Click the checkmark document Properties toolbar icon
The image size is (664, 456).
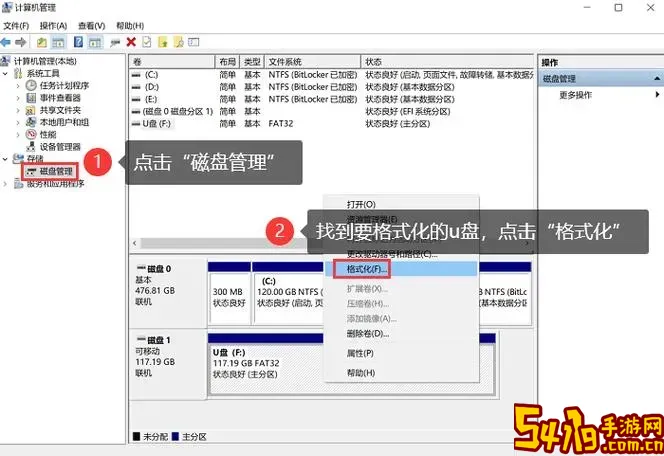coord(147,42)
